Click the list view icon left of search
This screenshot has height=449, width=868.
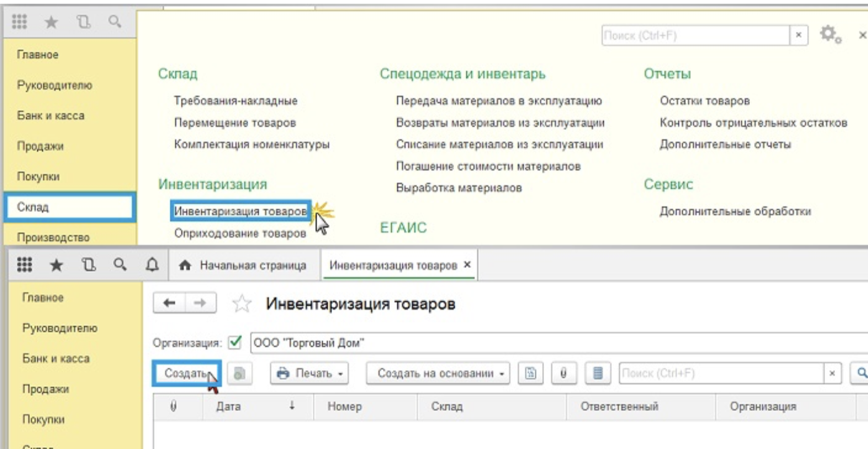[x=598, y=373]
